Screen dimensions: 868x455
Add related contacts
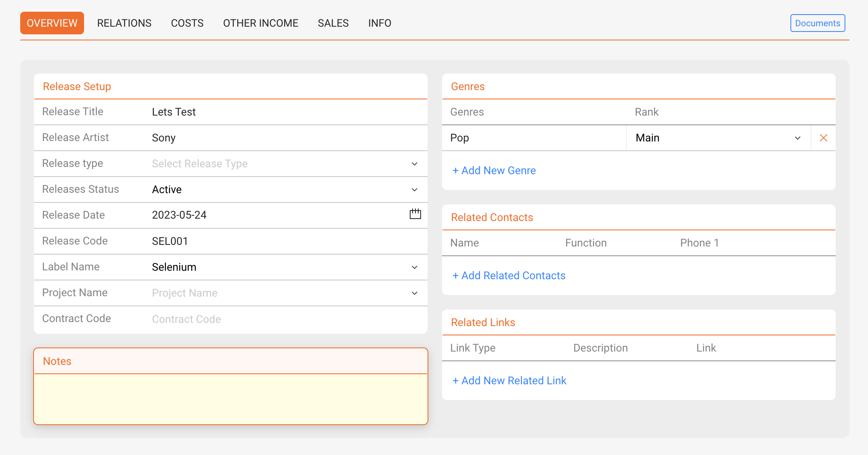click(509, 276)
